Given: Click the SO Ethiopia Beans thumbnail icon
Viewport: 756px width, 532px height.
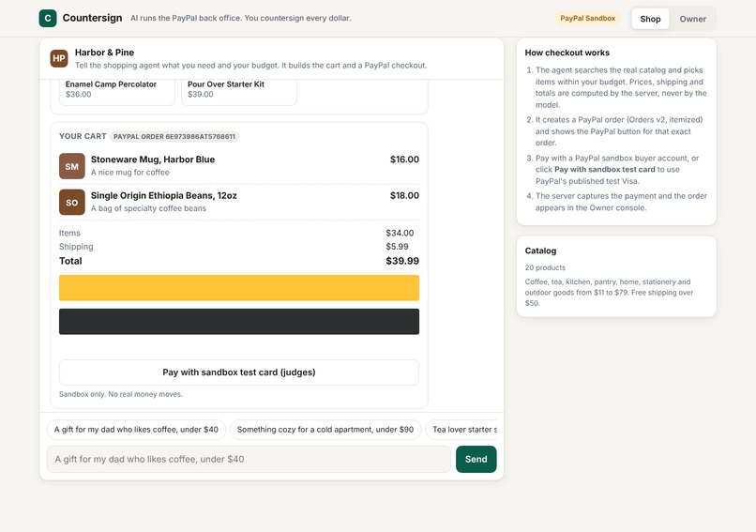Looking at the screenshot, I should (72, 202).
